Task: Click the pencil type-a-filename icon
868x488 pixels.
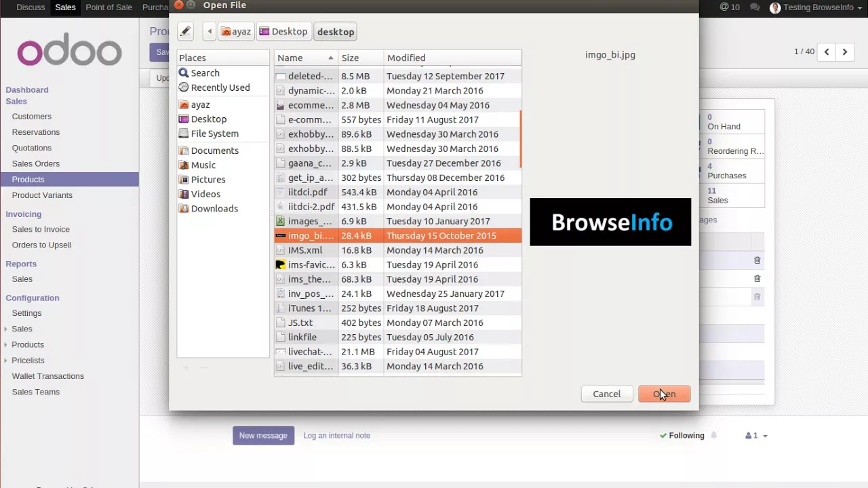Action: [x=185, y=31]
